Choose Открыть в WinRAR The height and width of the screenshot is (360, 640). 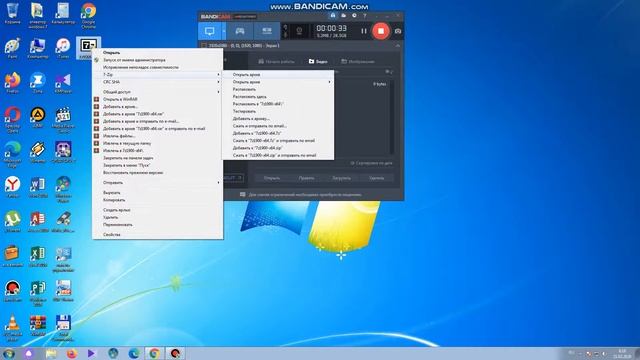(158, 99)
